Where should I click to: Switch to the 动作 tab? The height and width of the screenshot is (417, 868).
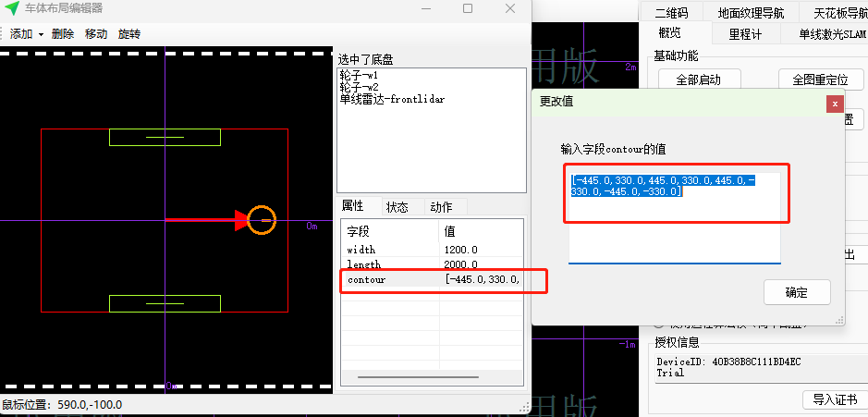tap(441, 206)
